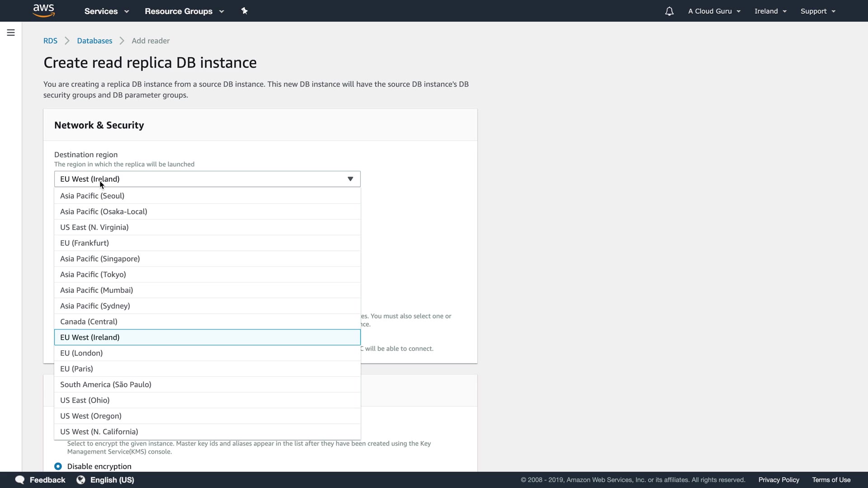
Task: Collapse the Destination region dropdown arrow
Action: click(x=350, y=179)
